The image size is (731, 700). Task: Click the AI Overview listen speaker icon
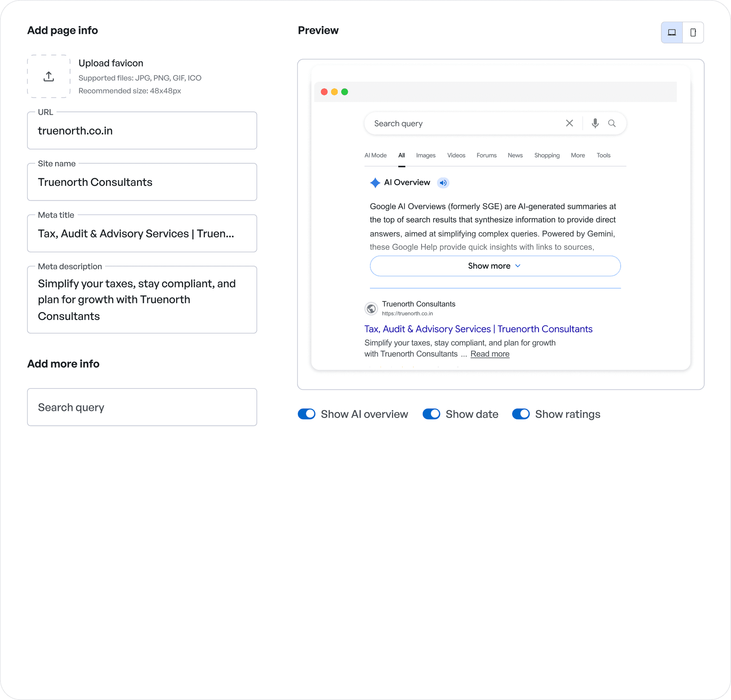[x=443, y=183]
